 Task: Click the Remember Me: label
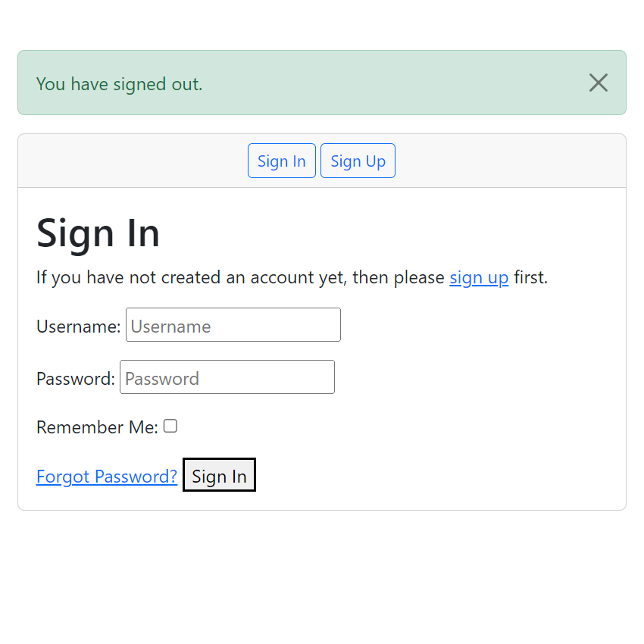(x=96, y=428)
